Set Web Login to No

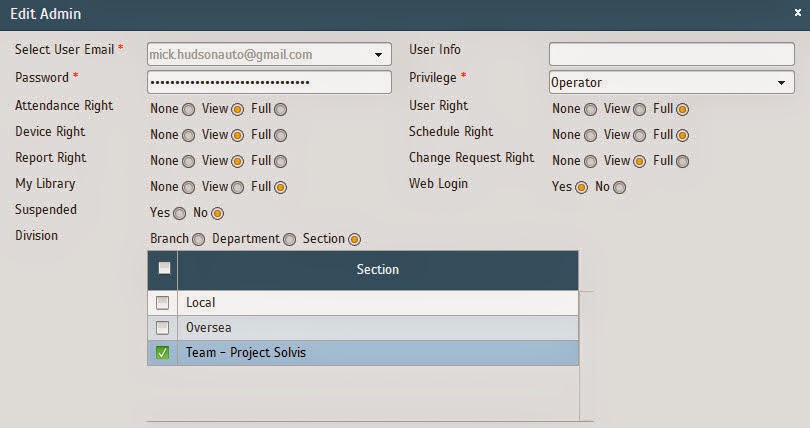coord(620,187)
